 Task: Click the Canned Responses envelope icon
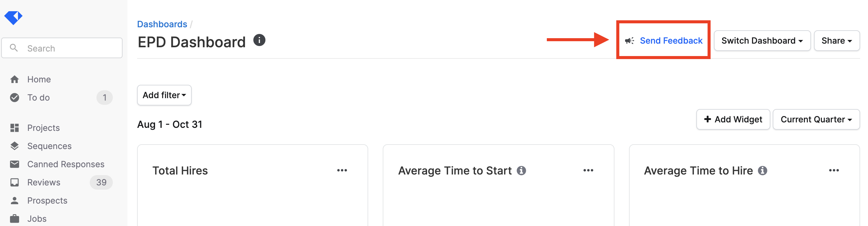coord(15,164)
